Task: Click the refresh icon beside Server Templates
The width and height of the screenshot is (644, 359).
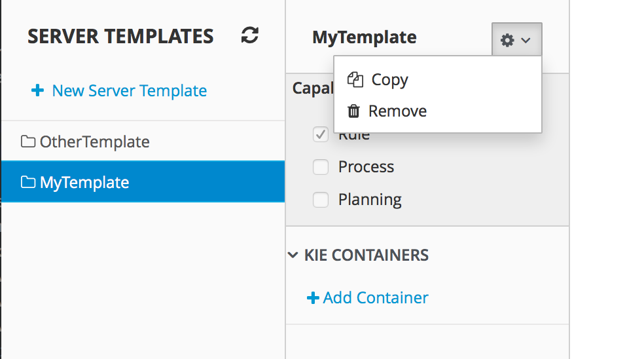Action: click(249, 35)
